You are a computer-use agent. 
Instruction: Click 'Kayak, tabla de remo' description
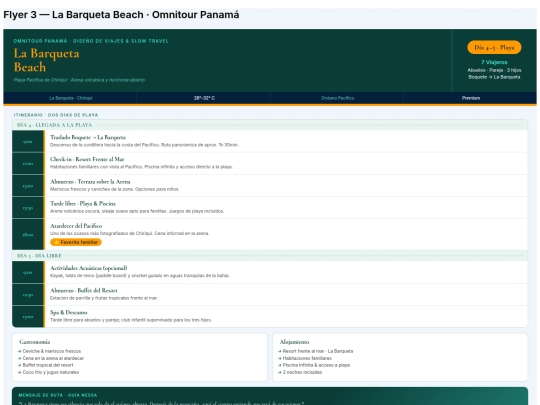(x=140, y=276)
